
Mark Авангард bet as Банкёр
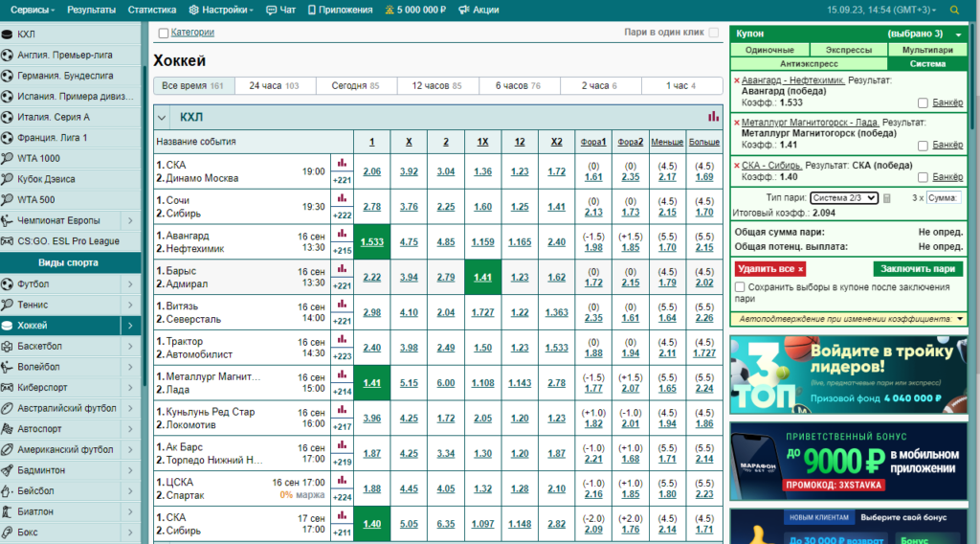(923, 102)
